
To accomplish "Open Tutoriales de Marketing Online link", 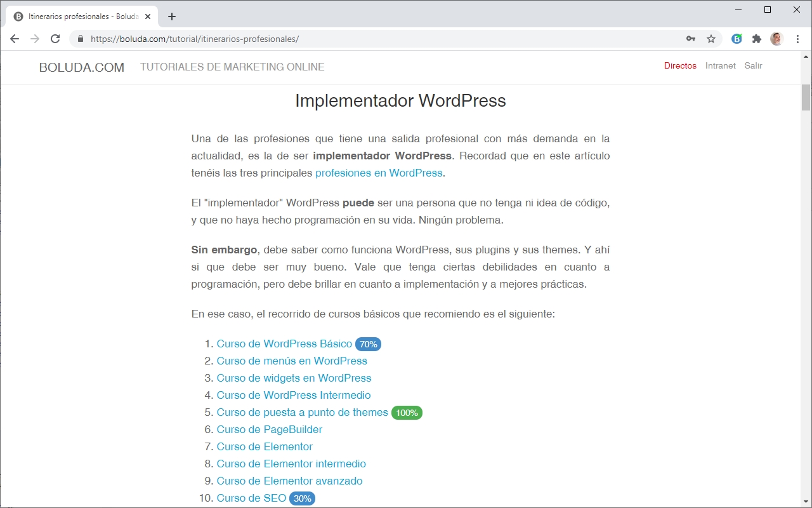I will tap(232, 67).
